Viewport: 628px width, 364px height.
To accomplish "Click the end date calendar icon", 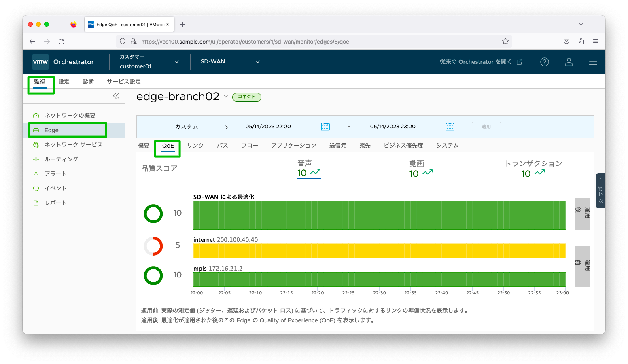I will coord(450,127).
